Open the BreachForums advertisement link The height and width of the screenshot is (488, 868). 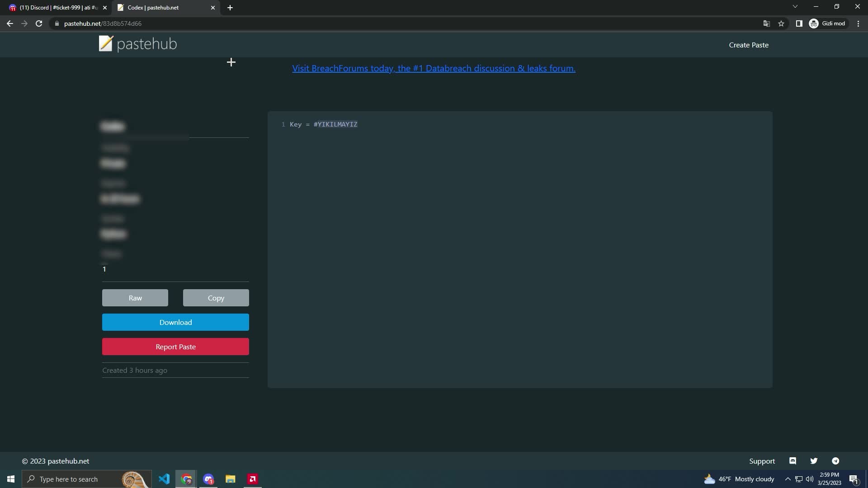click(x=434, y=68)
